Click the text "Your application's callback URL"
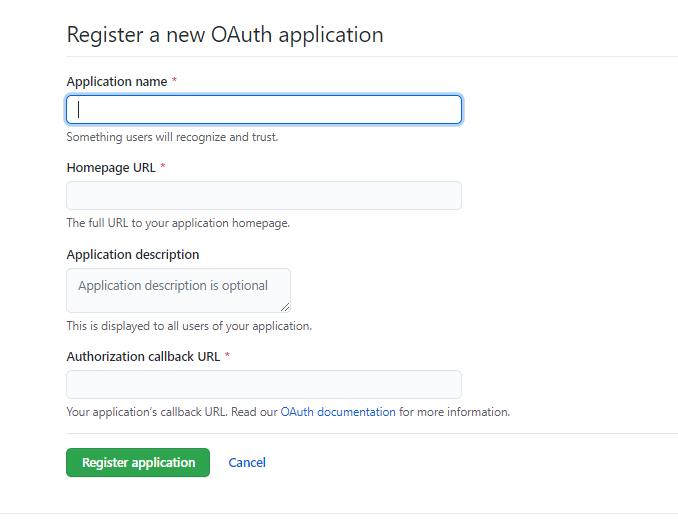 click(x=146, y=412)
